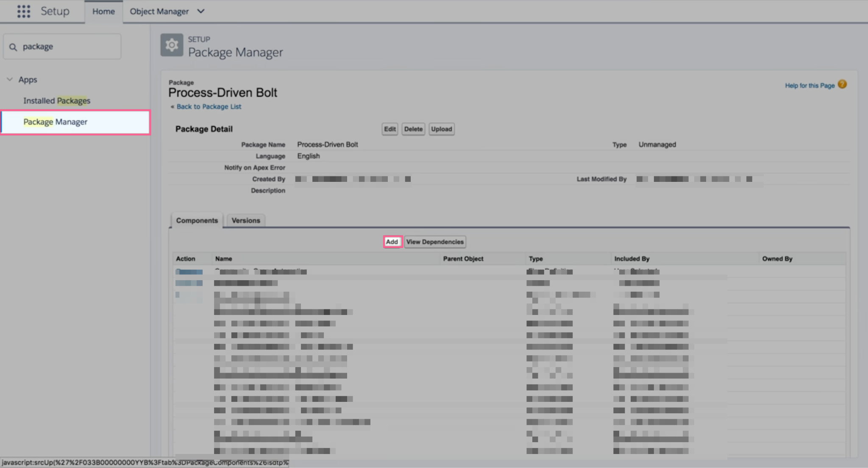Click the help question mark icon
Screen dimensions: 868x468
click(x=842, y=84)
